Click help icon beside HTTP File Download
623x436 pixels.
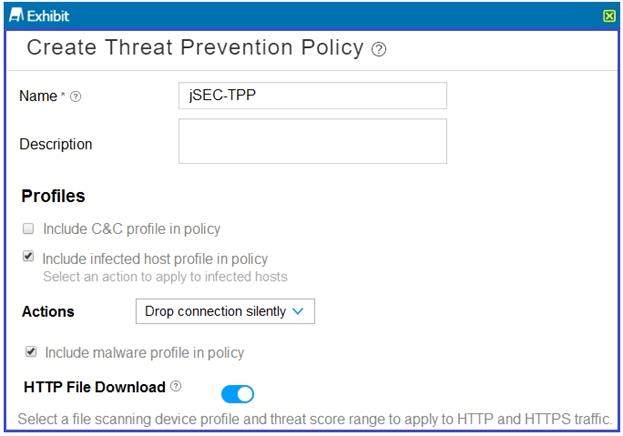click(176, 386)
